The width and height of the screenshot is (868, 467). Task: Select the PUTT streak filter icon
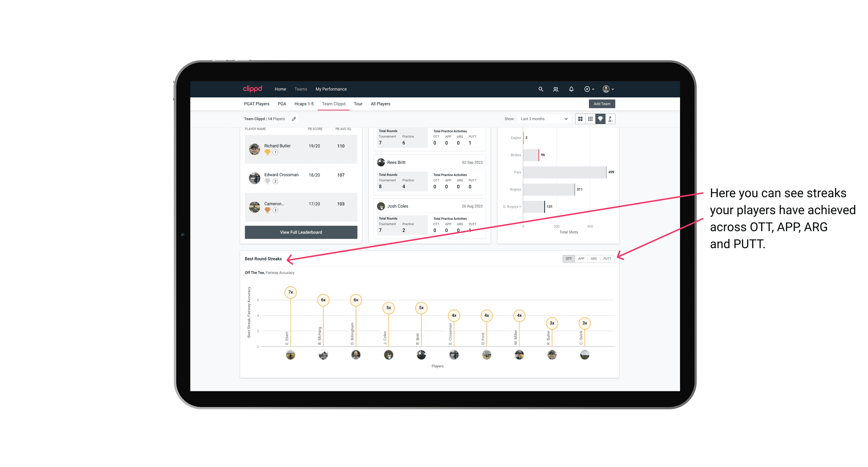tap(607, 258)
